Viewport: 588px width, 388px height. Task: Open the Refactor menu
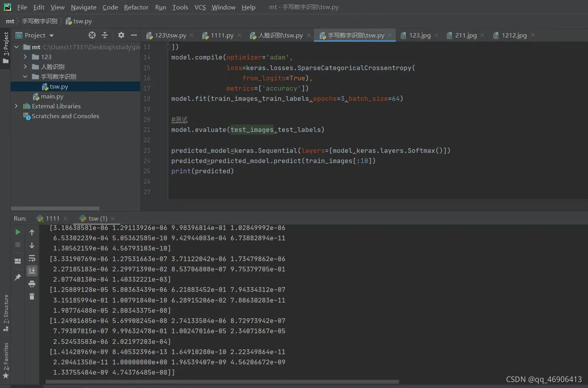tap(136, 7)
